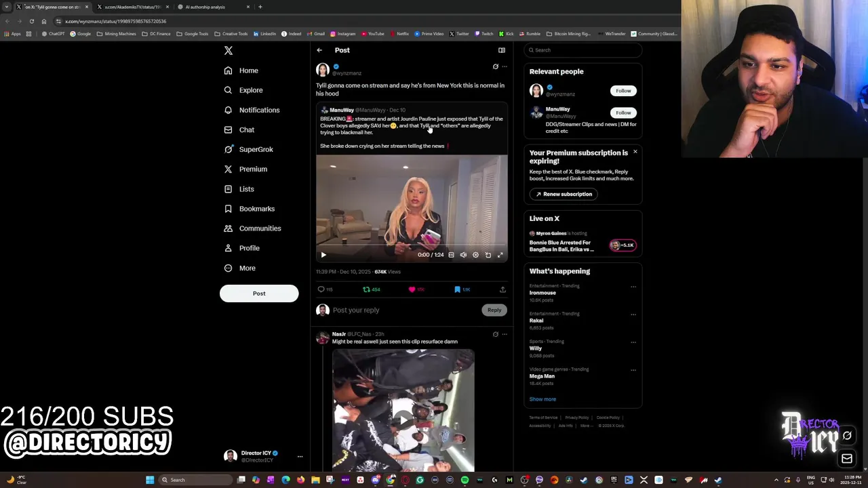Screen dimensions: 868x488
Task: Open @wynzmanz profile avatar on the post
Action: point(323,70)
